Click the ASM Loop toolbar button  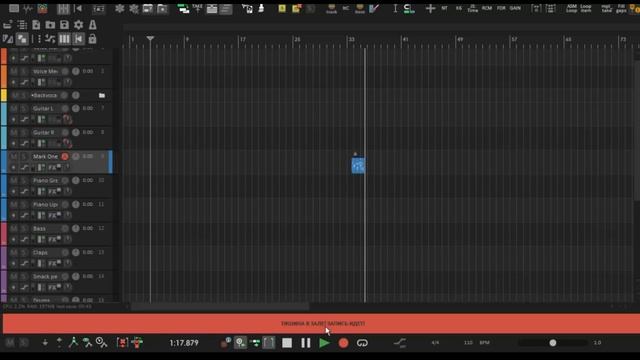[x=571, y=8]
